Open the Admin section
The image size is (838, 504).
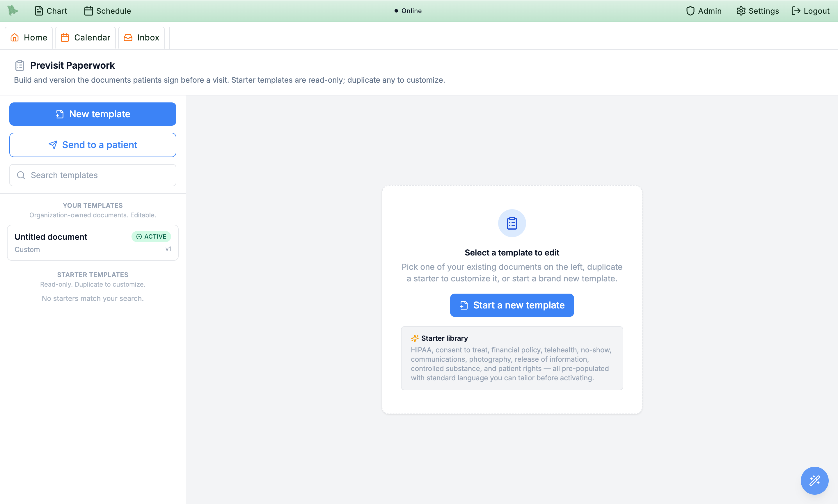point(704,11)
